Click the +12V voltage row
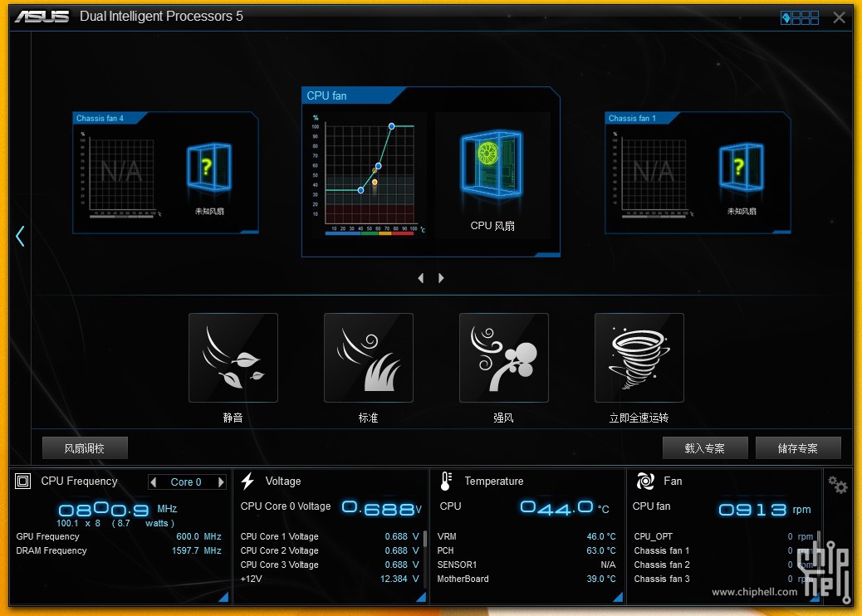This screenshot has width=862, height=616. click(330, 579)
